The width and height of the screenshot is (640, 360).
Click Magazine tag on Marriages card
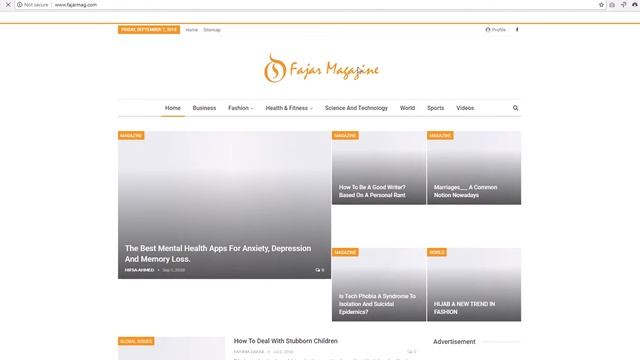pyautogui.click(x=440, y=136)
